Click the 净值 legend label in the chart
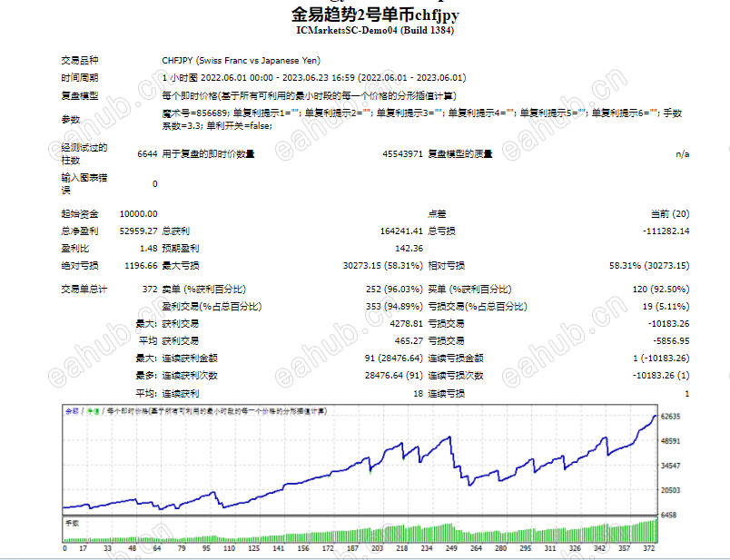The width and height of the screenshot is (730, 560). point(94,411)
